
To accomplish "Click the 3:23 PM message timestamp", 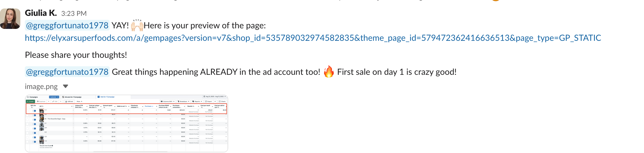I will point(74,13).
